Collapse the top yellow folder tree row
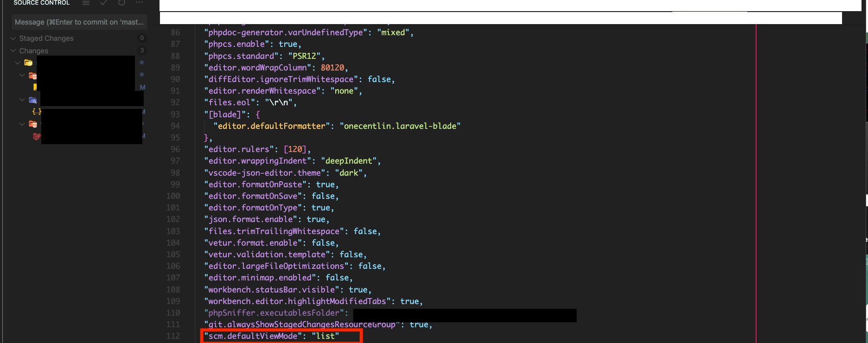Image resolution: width=868 pixels, height=343 pixels. coord(18,63)
